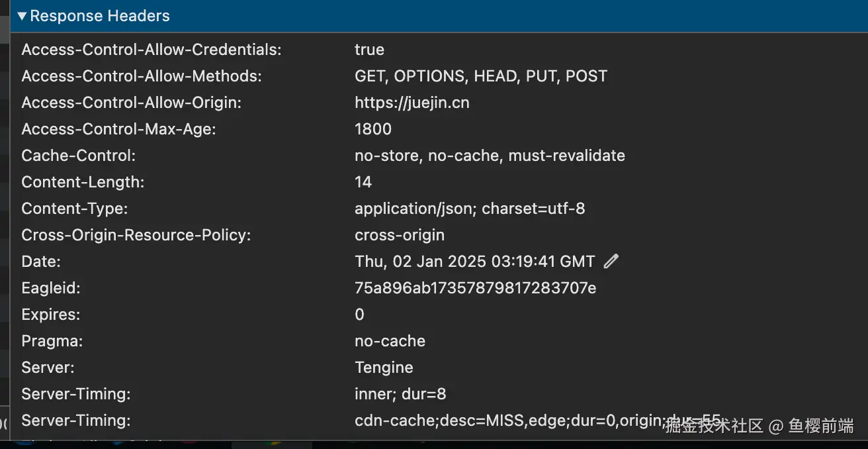
Task: Click the pencil edit icon beside Date
Action: [x=611, y=262]
